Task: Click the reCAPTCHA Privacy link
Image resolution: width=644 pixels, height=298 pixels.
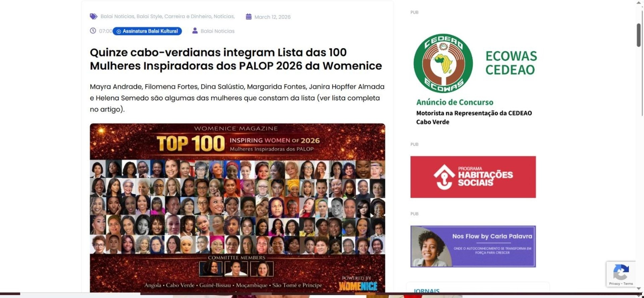Action: click(614, 284)
